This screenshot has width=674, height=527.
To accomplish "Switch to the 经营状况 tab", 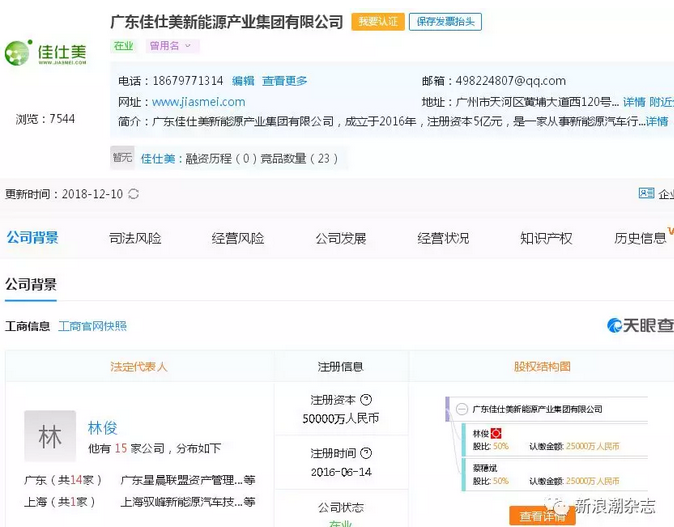I will (x=443, y=238).
